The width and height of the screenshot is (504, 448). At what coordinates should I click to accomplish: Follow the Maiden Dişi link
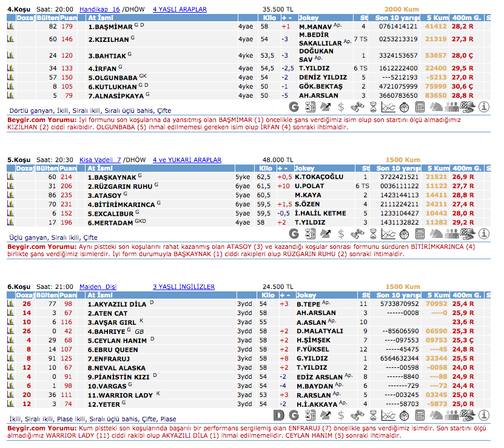(97, 286)
